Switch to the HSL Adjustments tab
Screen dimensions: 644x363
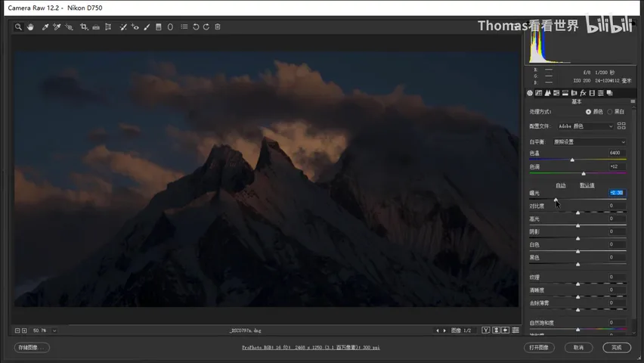pyautogui.click(x=556, y=93)
